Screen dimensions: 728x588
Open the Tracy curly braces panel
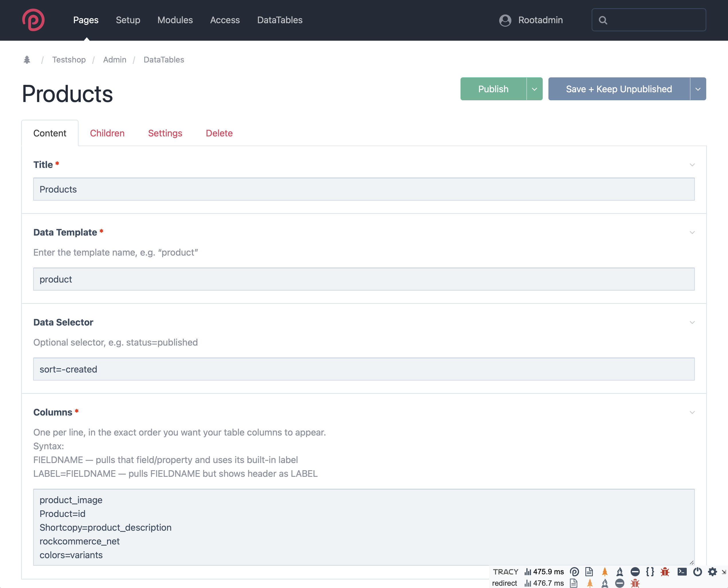pos(650,572)
